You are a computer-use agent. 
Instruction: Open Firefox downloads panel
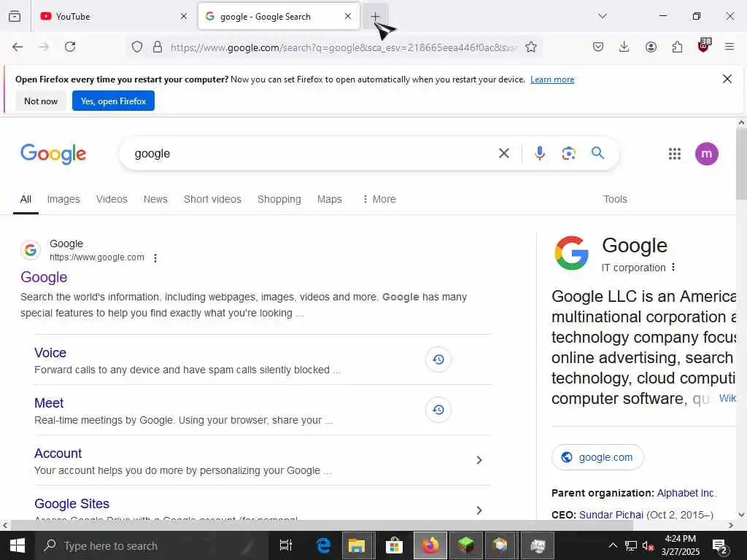pyautogui.click(x=624, y=47)
